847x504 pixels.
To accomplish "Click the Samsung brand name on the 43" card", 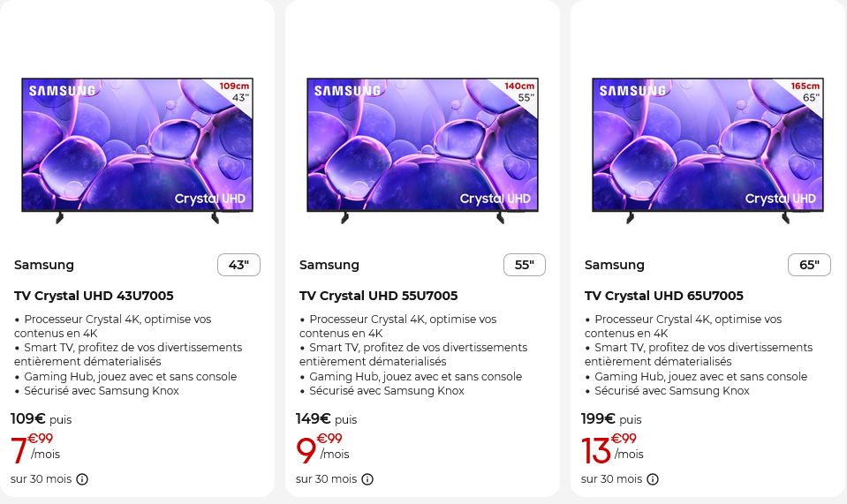I will pos(44,265).
